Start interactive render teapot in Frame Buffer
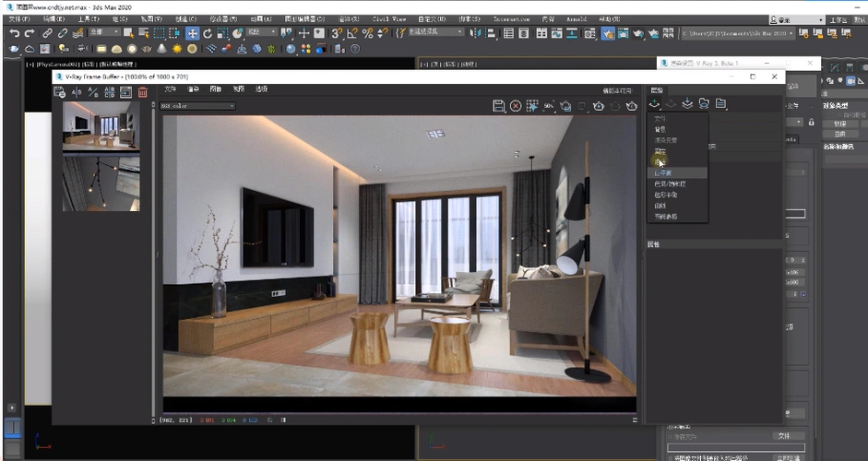This screenshot has height=461, width=868. (x=599, y=106)
